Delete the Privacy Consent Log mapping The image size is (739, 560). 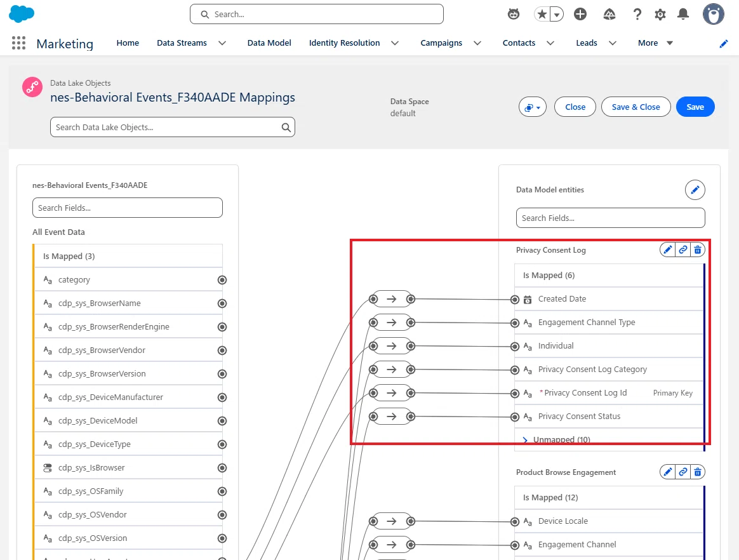(698, 250)
